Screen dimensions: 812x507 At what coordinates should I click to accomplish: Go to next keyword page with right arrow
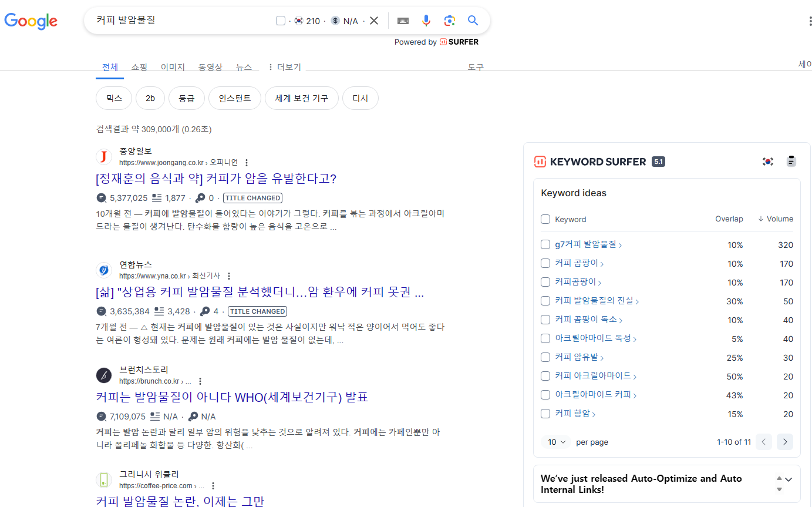pyautogui.click(x=785, y=441)
